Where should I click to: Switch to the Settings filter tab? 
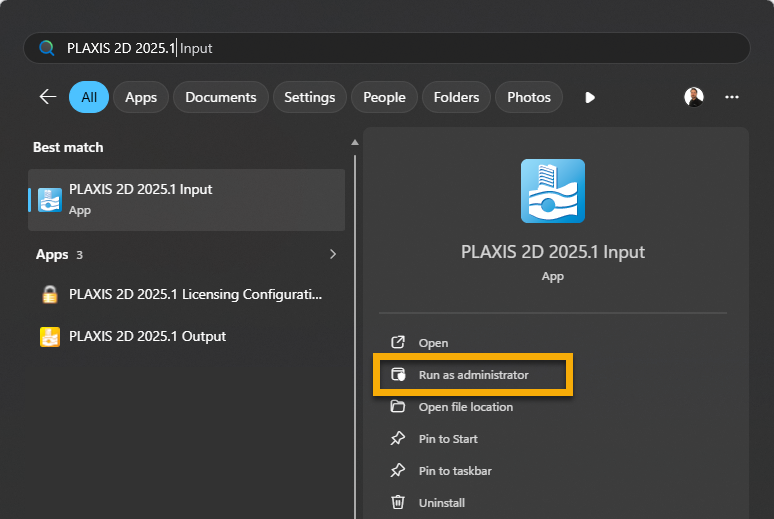(x=310, y=97)
